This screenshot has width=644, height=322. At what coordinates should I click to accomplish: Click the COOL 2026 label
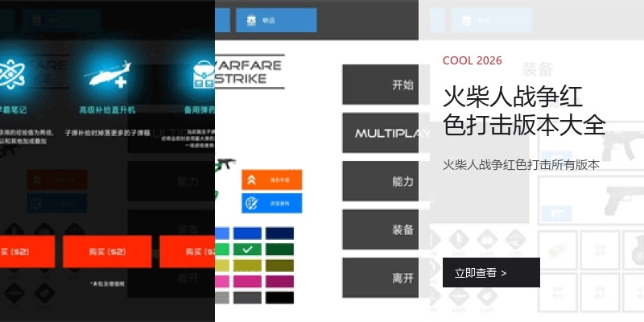click(x=473, y=61)
